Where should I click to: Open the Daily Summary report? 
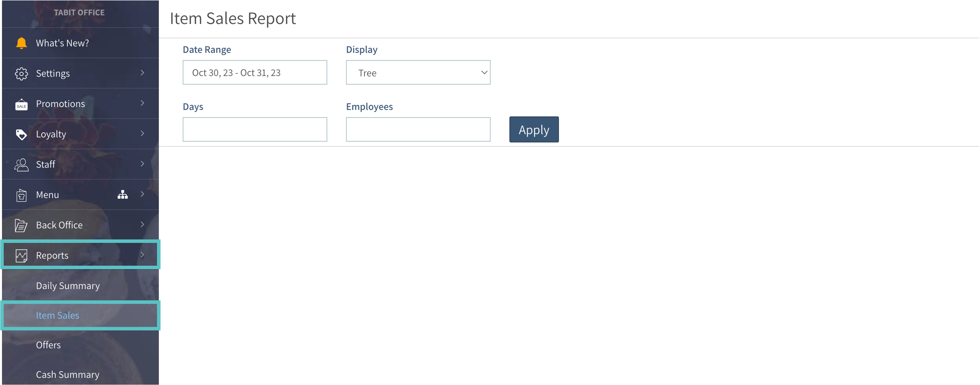pos(68,285)
